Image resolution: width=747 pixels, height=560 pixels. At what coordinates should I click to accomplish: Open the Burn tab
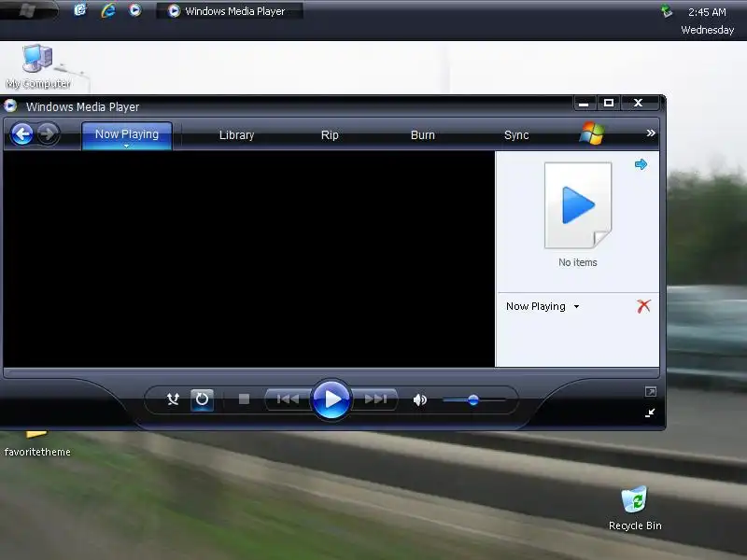(423, 135)
